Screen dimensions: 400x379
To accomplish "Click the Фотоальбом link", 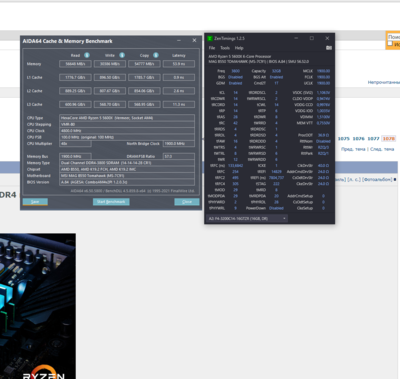I will (378, 180).
